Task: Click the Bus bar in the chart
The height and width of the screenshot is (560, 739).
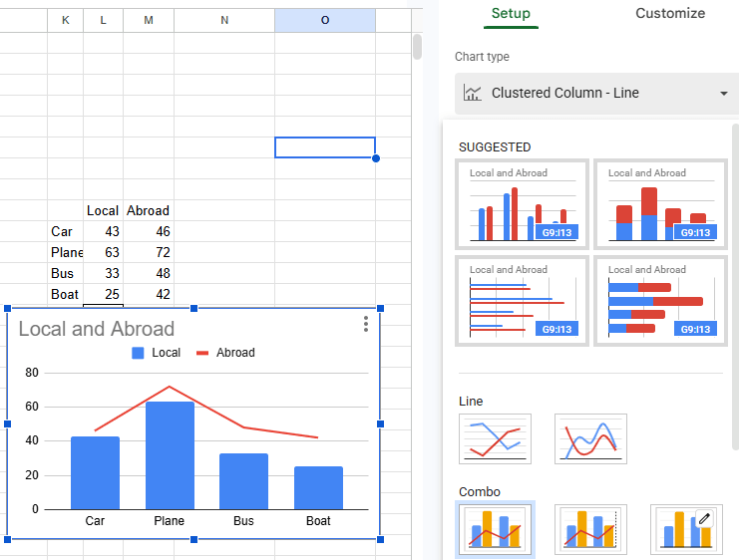Action: 243,481
